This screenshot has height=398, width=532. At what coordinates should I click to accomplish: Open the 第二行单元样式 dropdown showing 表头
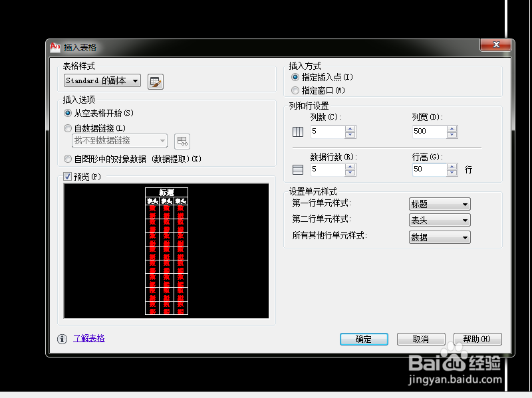tap(440, 220)
